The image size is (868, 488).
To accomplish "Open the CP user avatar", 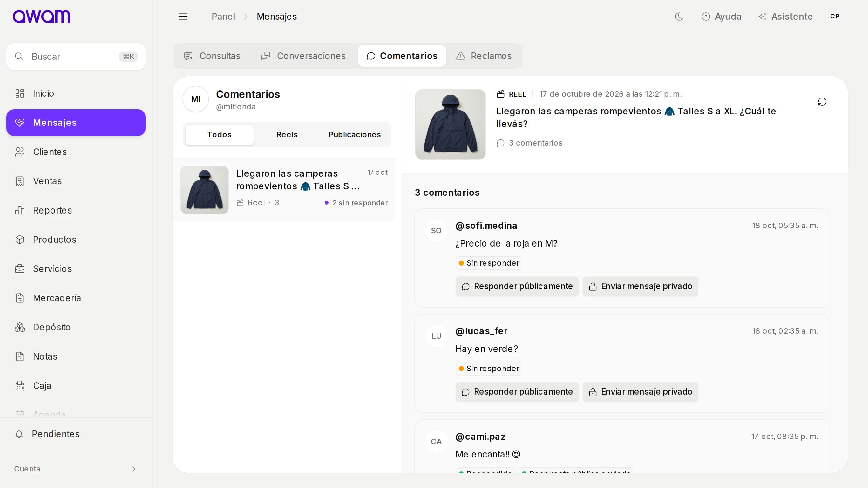I will (x=835, y=17).
